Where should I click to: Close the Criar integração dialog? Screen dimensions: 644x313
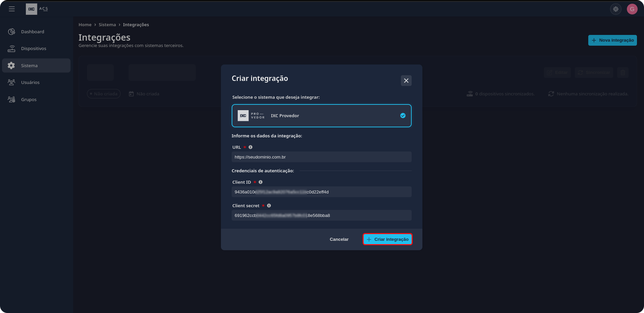tap(406, 81)
